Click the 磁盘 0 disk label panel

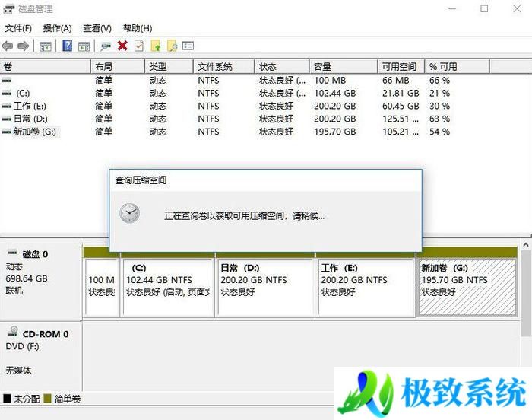point(41,281)
